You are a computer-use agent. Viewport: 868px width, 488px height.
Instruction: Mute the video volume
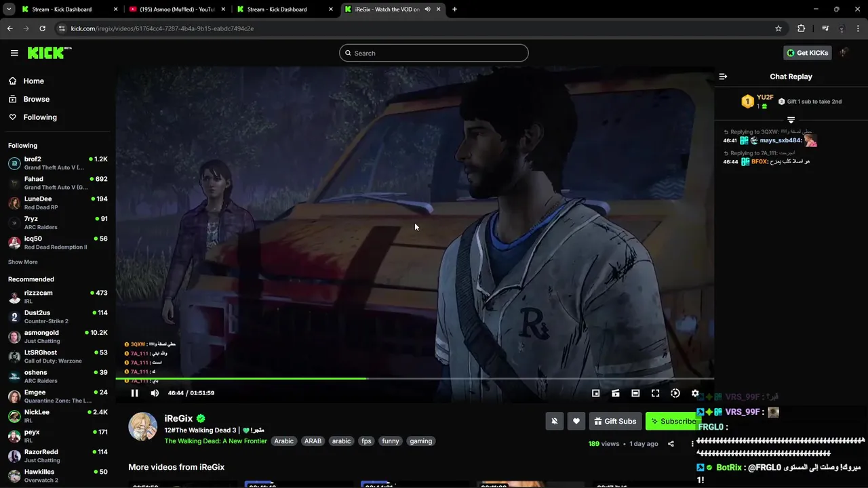(x=155, y=393)
